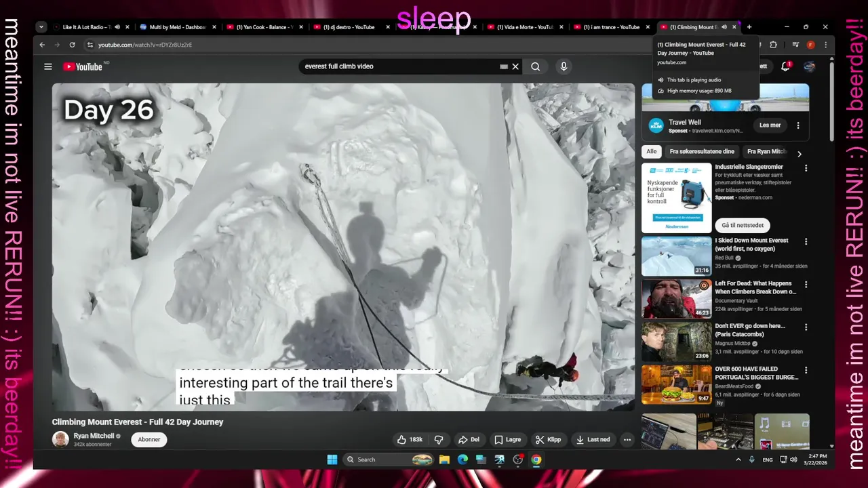The width and height of the screenshot is (868, 488).
Task: Open the Chrome profile avatar
Action: (810, 45)
